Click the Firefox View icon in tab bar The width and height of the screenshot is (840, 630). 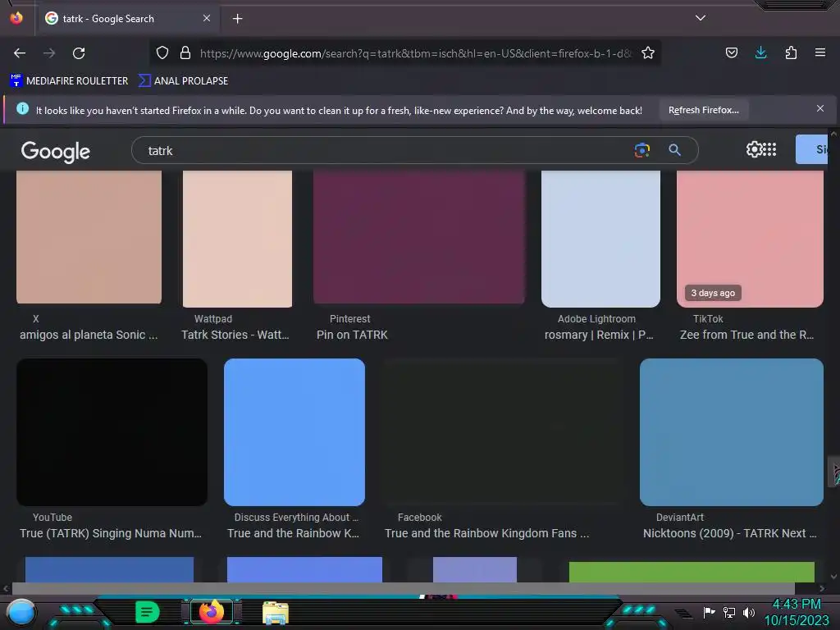coord(16,18)
